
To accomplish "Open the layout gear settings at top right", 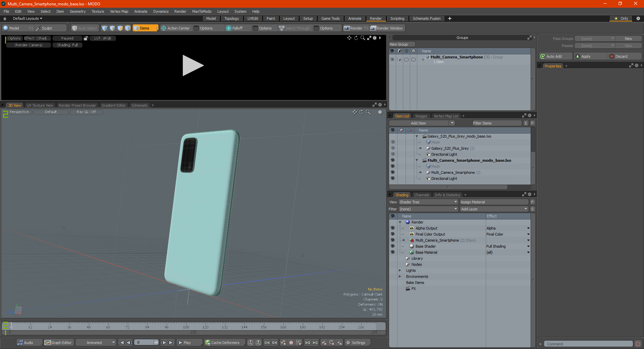I will click(x=638, y=18).
